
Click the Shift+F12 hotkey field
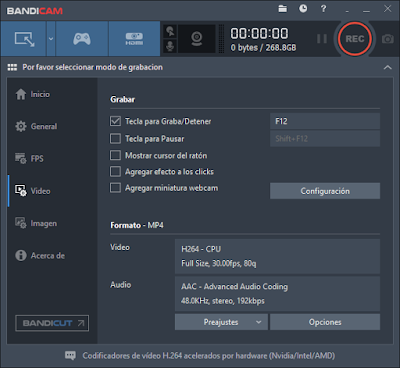[x=325, y=139]
